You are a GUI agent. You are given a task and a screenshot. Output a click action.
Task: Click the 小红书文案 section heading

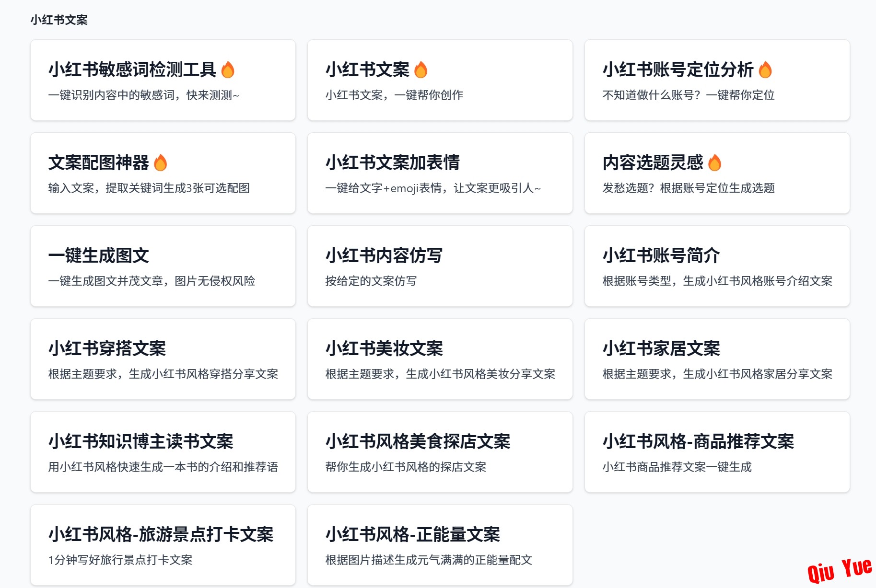coord(59,20)
